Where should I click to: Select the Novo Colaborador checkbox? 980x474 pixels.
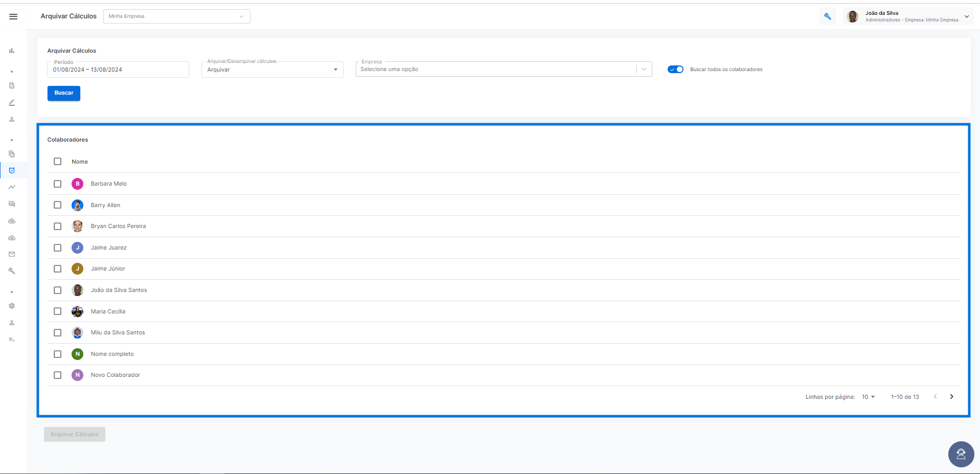click(x=58, y=375)
